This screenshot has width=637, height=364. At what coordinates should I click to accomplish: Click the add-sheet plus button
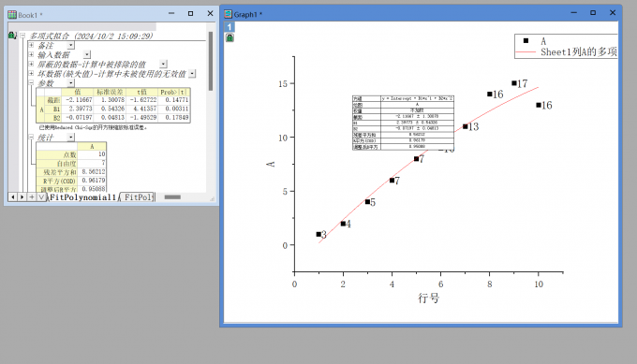point(32,197)
